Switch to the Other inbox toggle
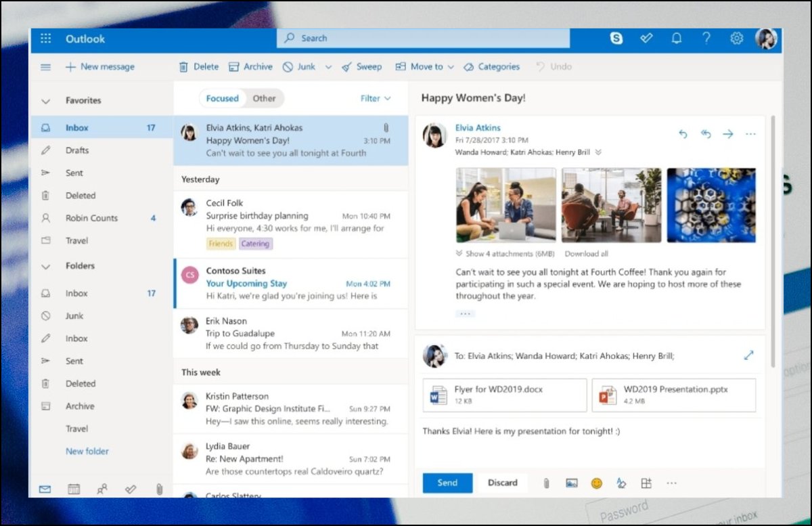This screenshot has height=526, width=812. pyautogui.click(x=264, y=98)
